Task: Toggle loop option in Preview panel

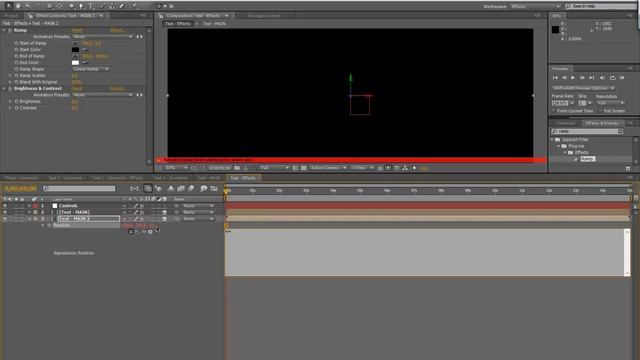Action: 613,78
